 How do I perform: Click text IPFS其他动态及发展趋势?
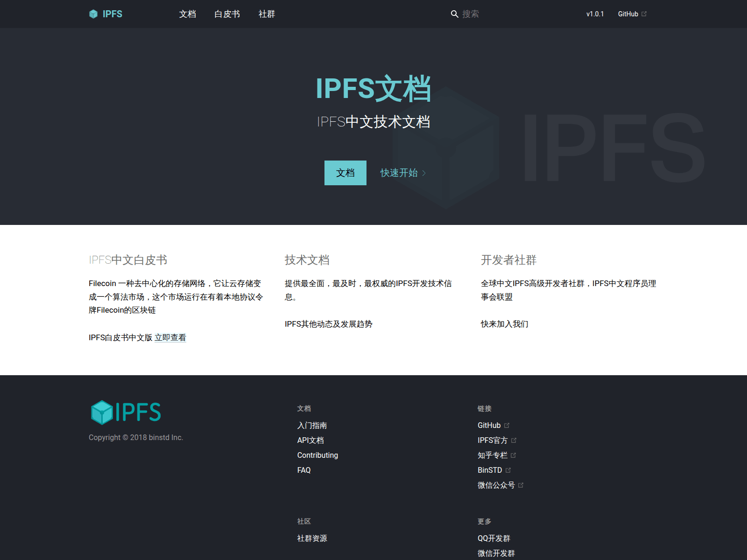click(x=329, y=324)
